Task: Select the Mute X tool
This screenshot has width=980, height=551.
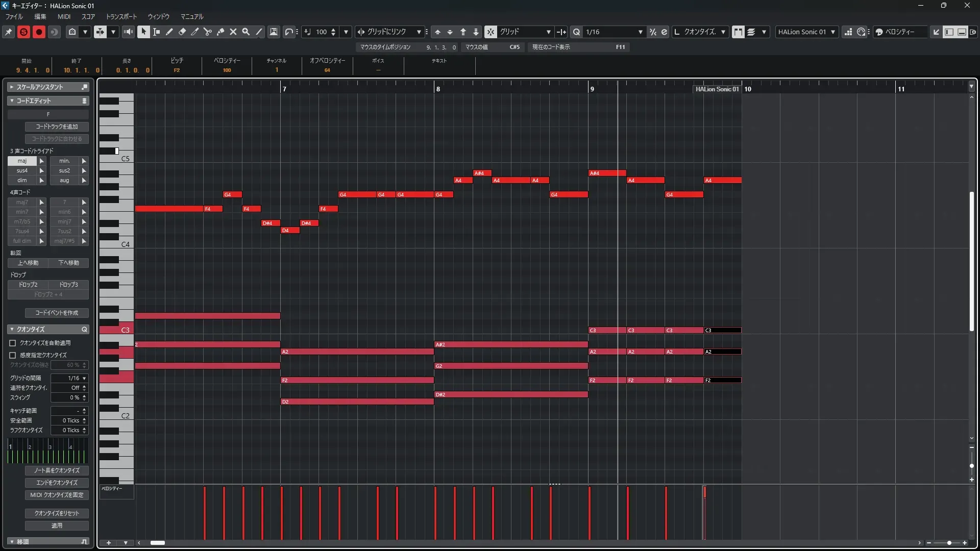Action: point(233,32)
